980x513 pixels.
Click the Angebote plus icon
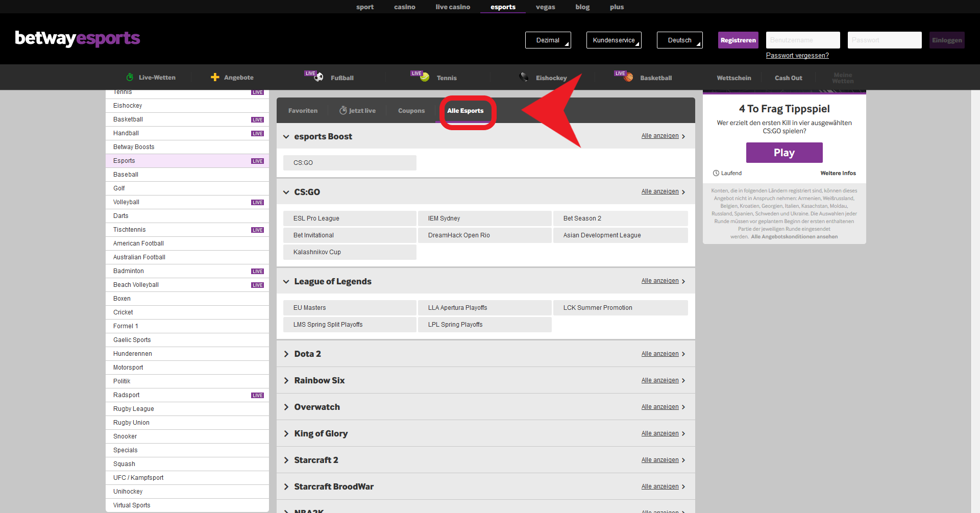coord(215,77)
